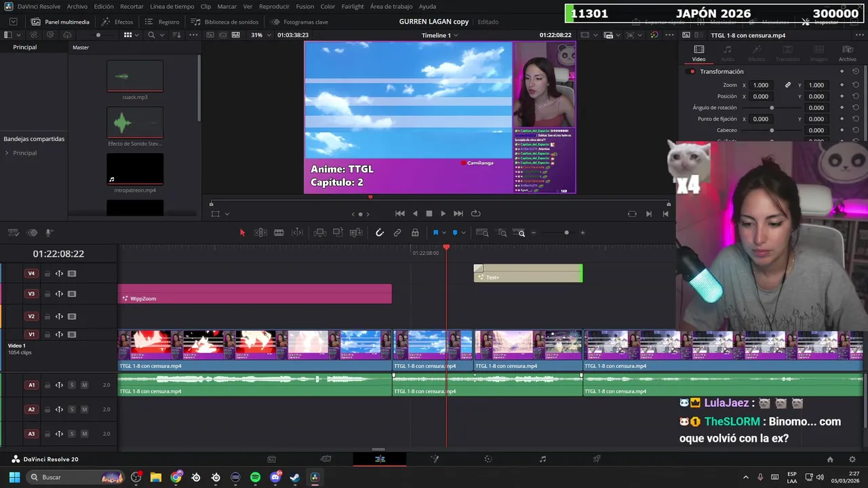Open the Fusion menu
This screenshot has width=868, height=488.
pos(305,6)
